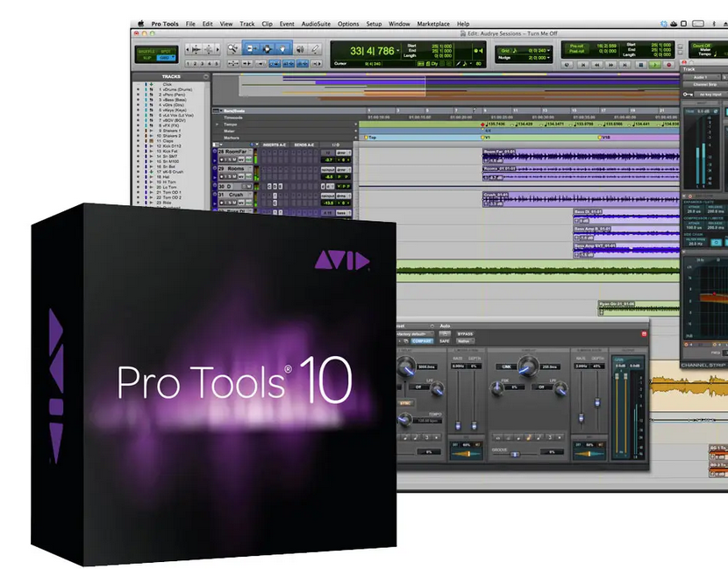Open the Clip menu
Viewport: 728px width, 569px height.
(267, 24)
